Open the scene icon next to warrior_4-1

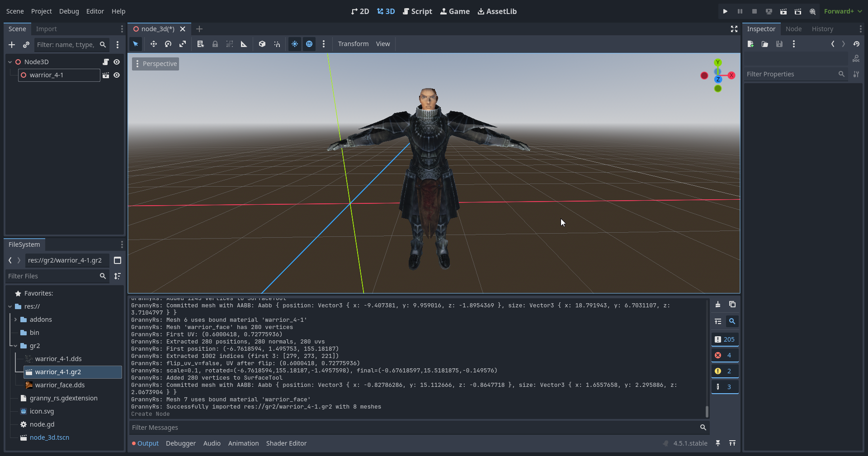click(x=106, y=75)
